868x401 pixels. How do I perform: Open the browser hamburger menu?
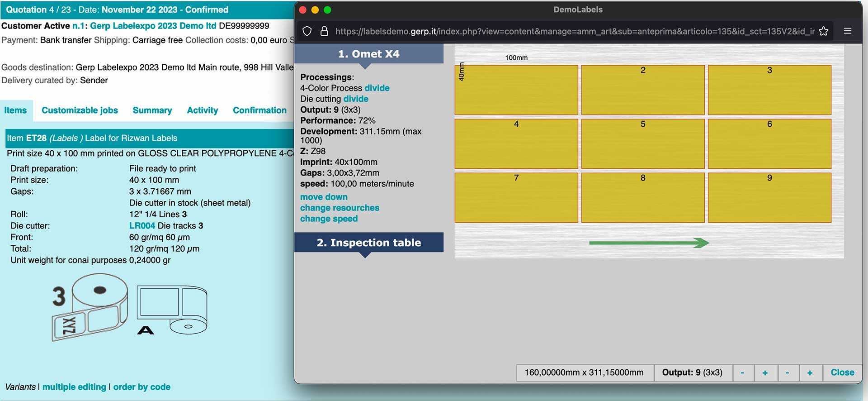(x=848, y=31)
